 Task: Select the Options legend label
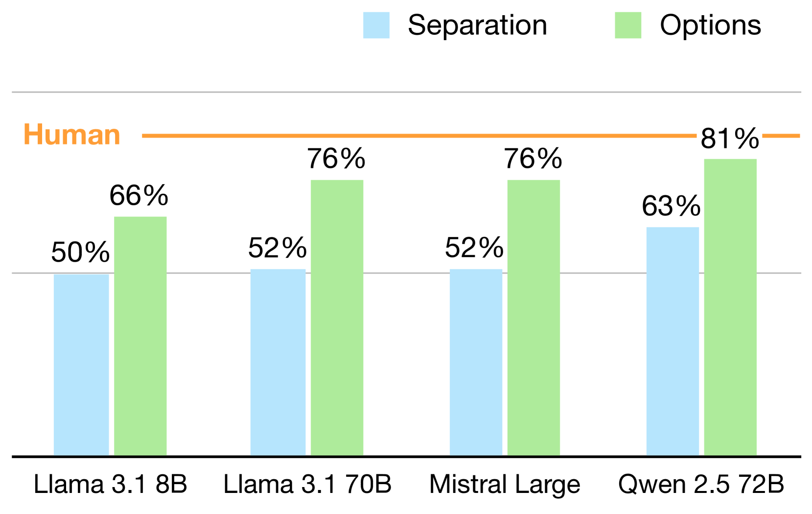[710, 25]
